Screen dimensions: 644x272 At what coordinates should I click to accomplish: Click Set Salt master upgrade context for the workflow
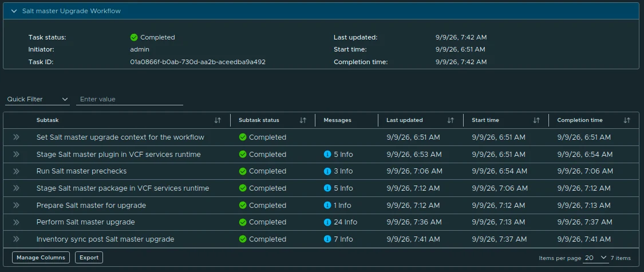pos(120,137)
